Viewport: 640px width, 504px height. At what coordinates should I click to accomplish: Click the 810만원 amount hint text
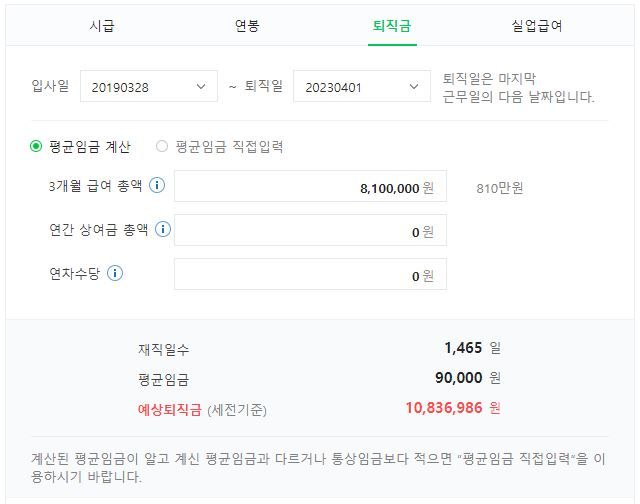(500, 187)
